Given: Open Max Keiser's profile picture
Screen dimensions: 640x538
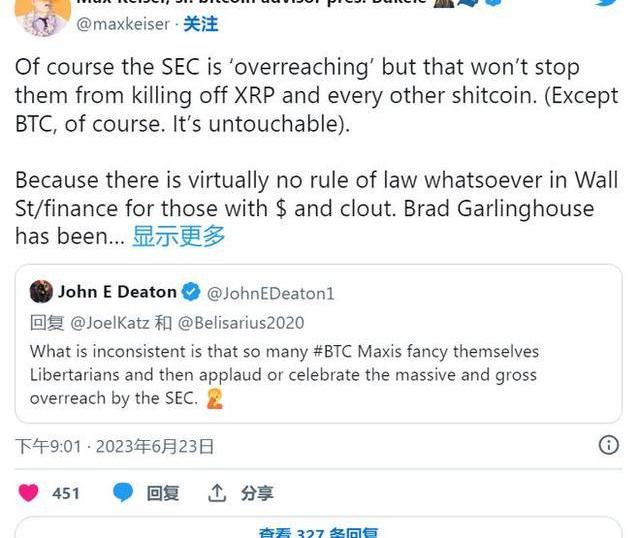Looking at the screenshot, I should 42,12.
